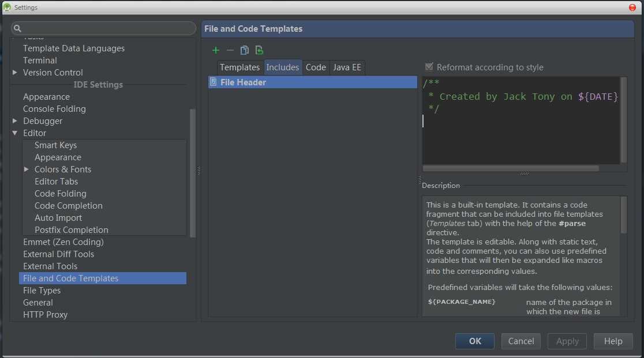Switch to the Code tab
644x358 pixels.
click(316, 67)
